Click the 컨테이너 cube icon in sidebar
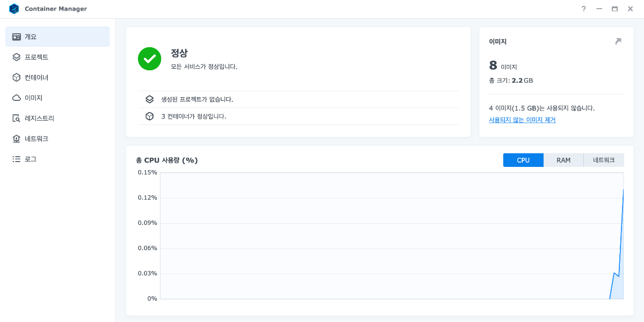Screen dimensions: 644x322 pyautogui.click(x=17, y=77)
